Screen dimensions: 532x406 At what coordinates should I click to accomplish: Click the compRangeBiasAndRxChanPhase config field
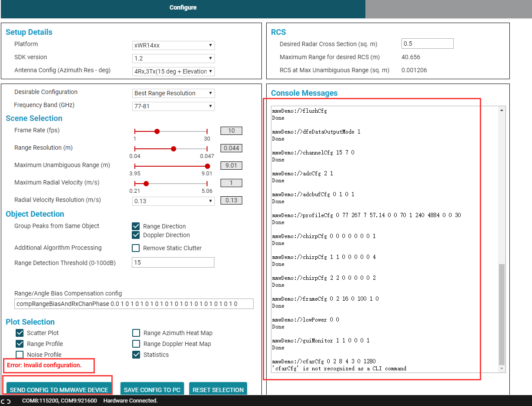coord(134,304)
